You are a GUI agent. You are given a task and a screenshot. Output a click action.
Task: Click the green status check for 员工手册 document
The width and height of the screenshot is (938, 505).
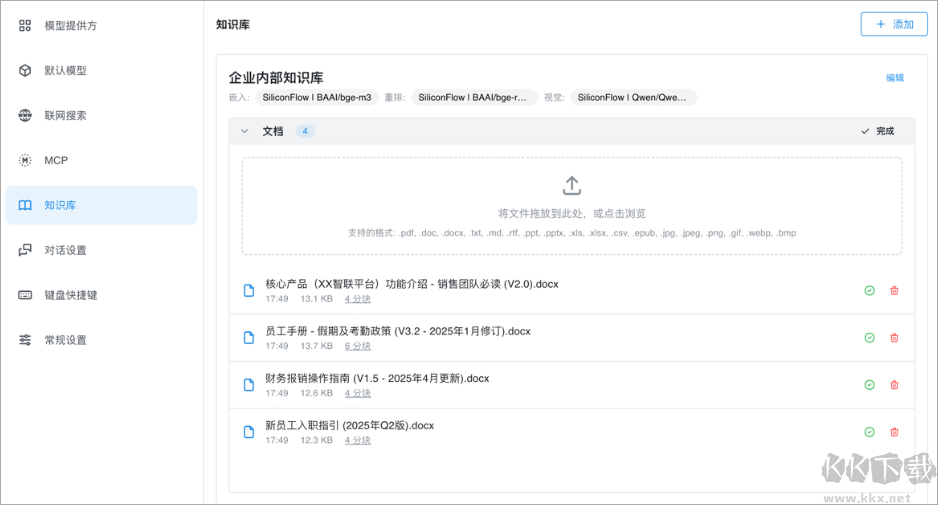(870, 338)
